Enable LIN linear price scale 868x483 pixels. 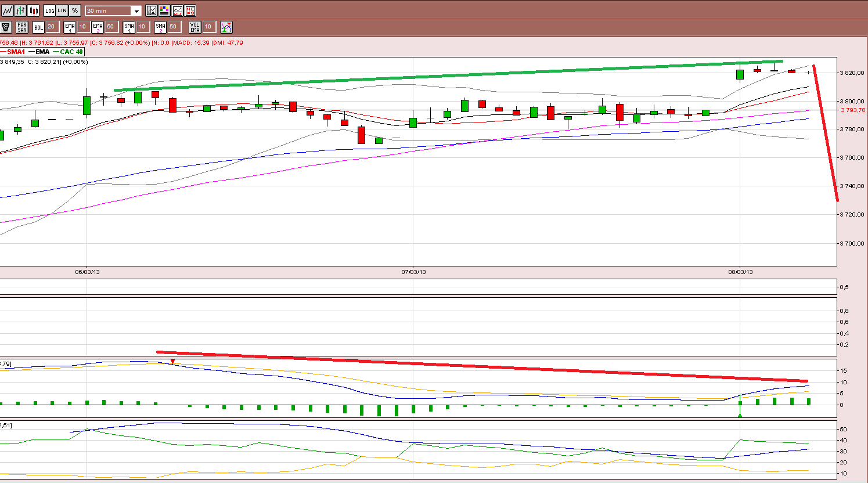tap(62, 10)
